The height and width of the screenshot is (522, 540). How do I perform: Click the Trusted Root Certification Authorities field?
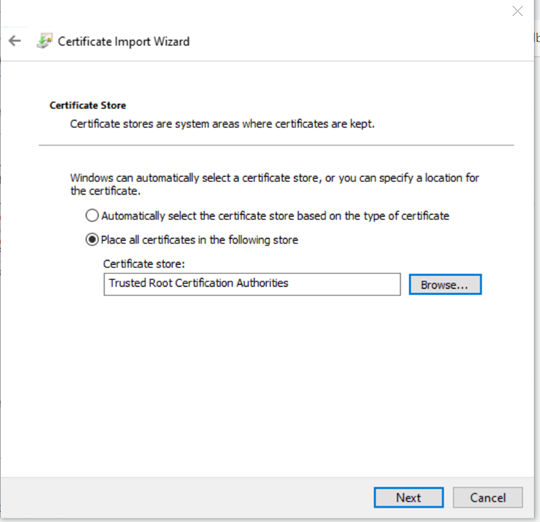click(x=252, y=284)
